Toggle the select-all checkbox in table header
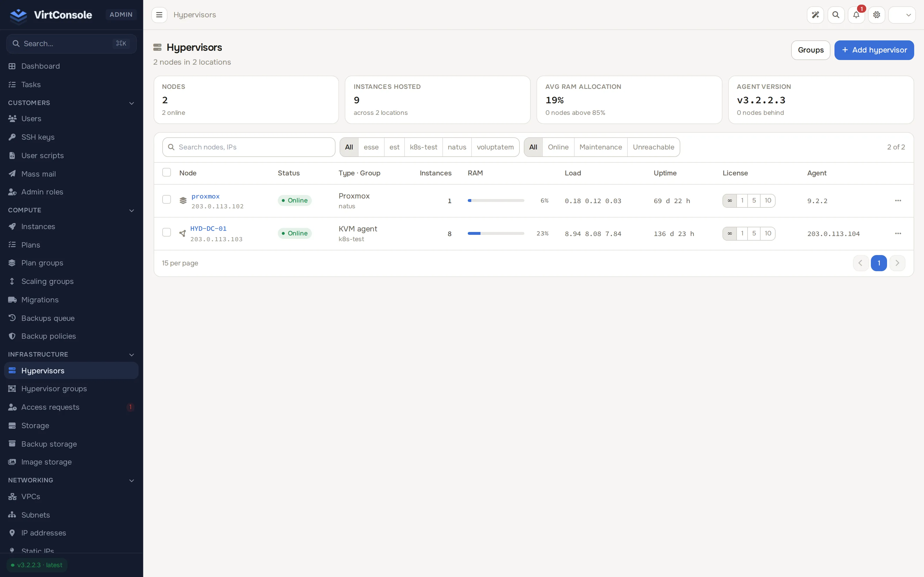 click(167, 172)
